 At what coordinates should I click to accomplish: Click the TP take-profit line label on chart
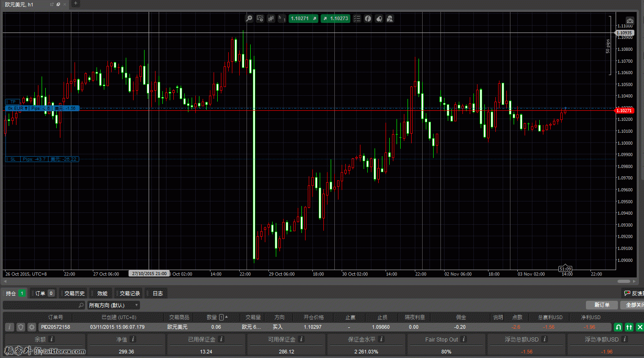click(13, 102)
